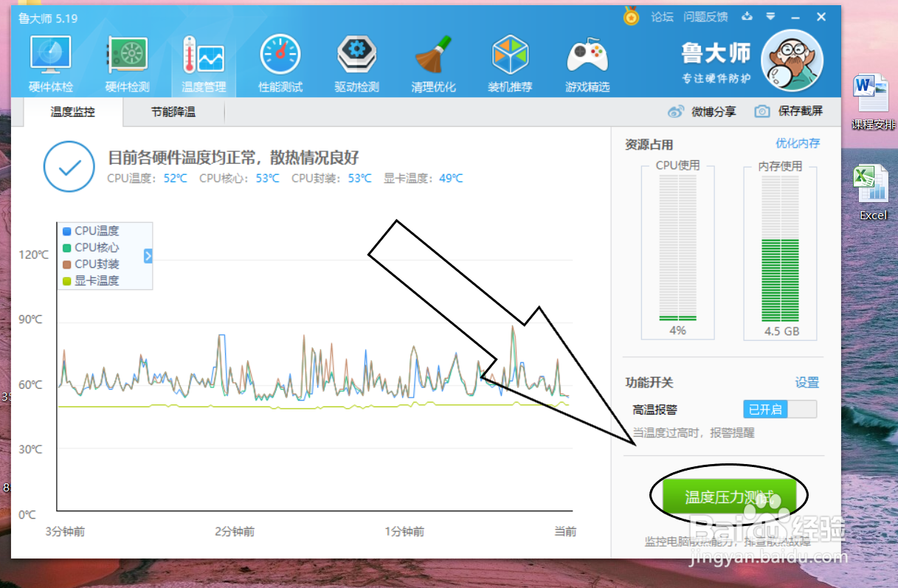
Task: Click 目前各硬件温度均正常 status heading
Action: (233, 157)
